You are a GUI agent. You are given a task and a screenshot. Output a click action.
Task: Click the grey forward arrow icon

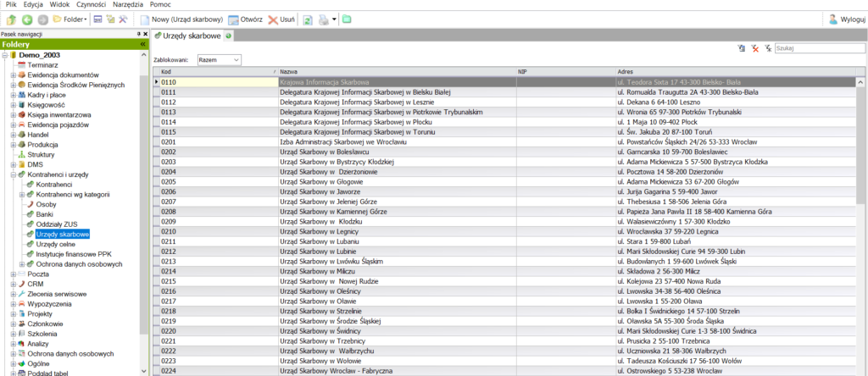42,19
